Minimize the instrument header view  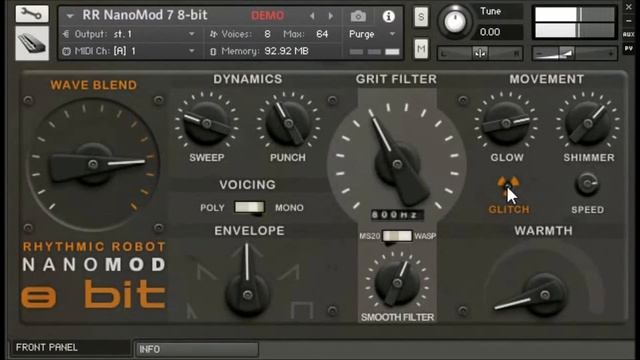(x=629, y=20)
